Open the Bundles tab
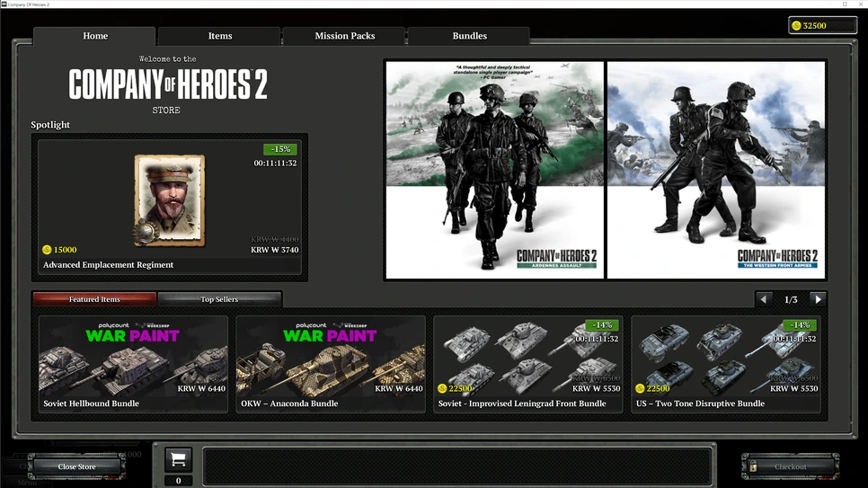Viewport: 868px width, 488px height. (x=469, y=36)
